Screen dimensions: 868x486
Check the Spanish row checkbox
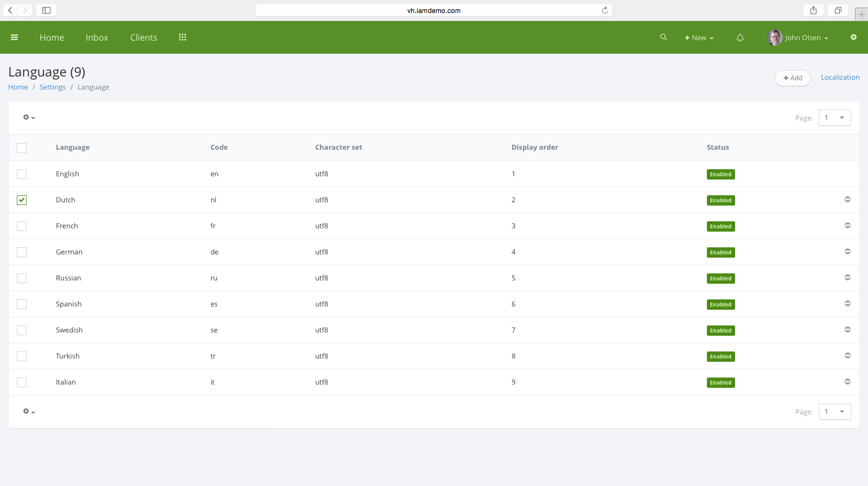22,304
